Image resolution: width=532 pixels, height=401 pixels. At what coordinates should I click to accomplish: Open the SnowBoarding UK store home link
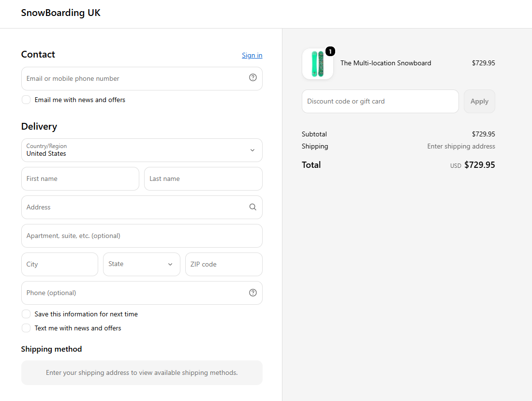61,13
